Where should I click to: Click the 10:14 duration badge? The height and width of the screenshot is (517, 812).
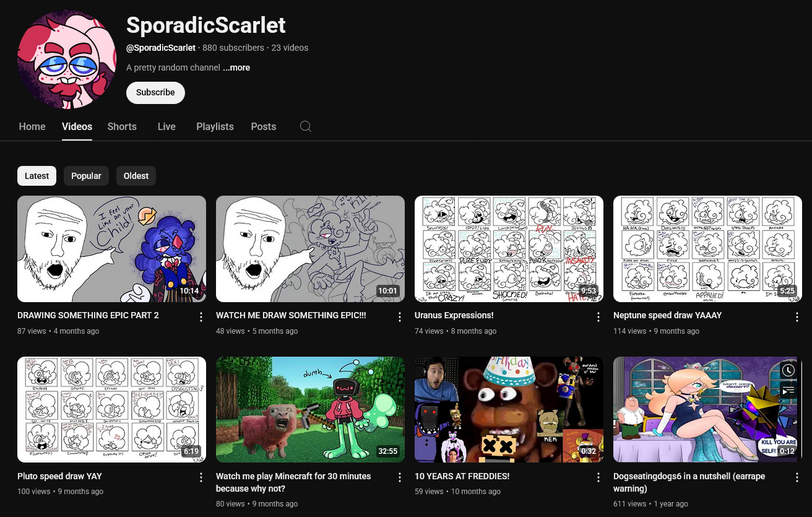189,291
